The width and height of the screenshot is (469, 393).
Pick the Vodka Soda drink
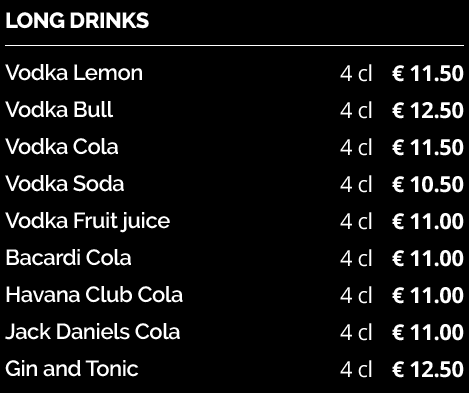[65, 184]
